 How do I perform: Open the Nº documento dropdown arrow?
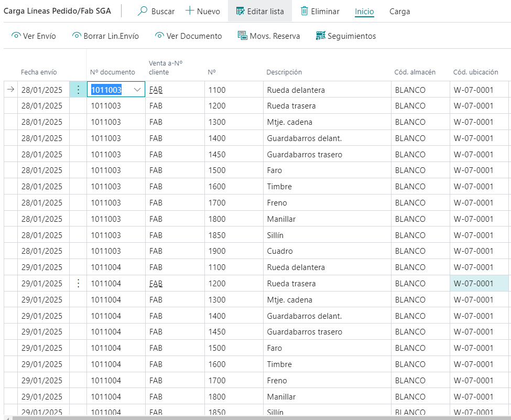tap(137, 90)
